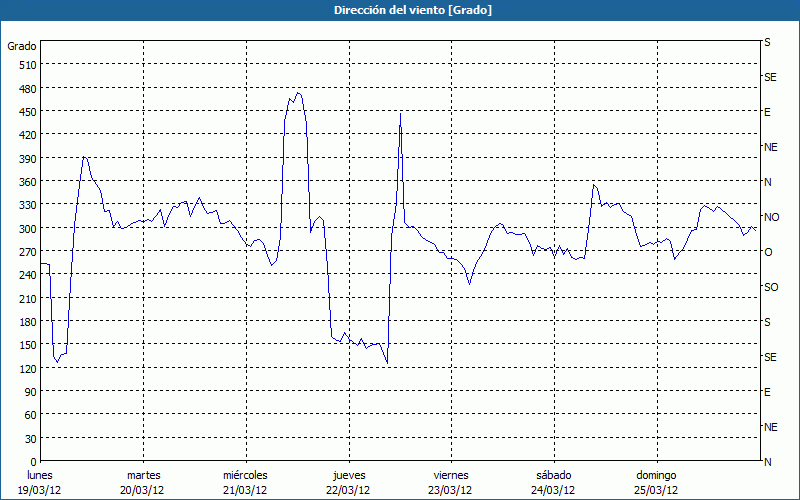Select the 90 y-axis value
Screen dimensions: 800x500
click(x=31, y=392)
